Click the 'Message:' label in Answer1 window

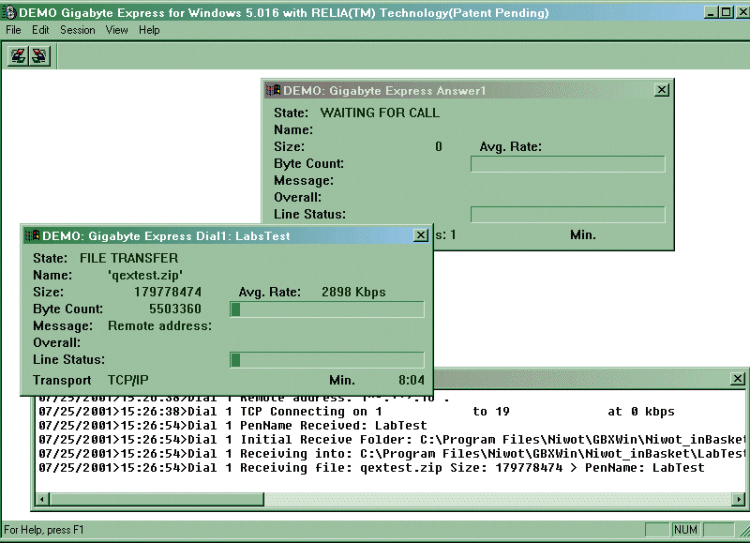click(x=304, y=180)
